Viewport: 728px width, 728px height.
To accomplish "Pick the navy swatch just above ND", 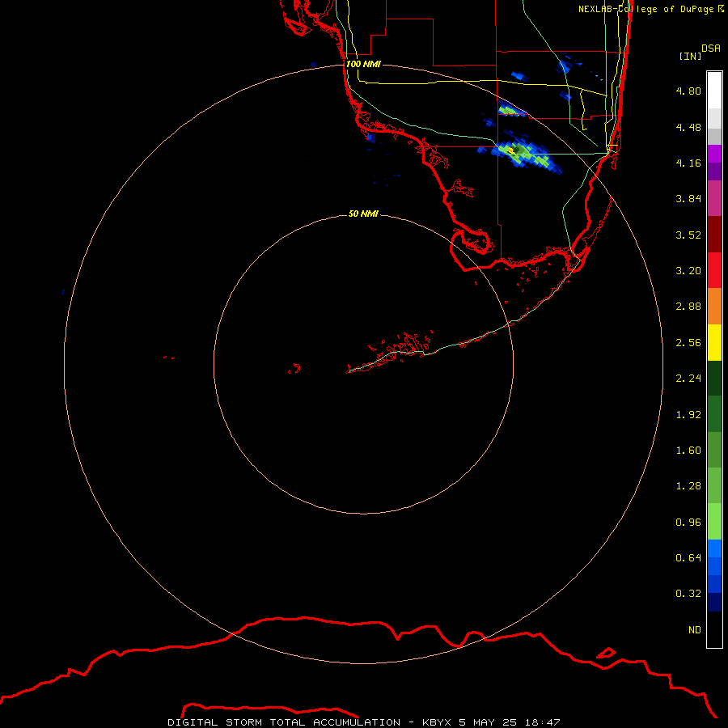I will coord(714,602).
